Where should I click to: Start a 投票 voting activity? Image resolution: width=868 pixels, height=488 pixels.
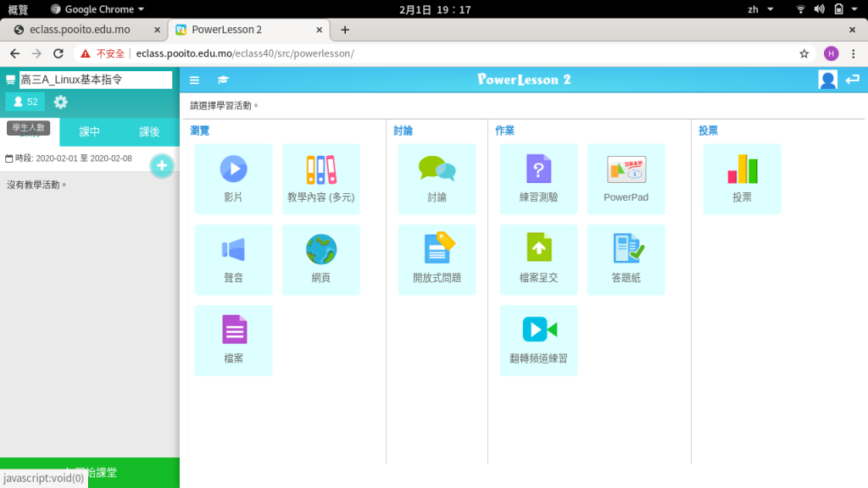point(742,179)
